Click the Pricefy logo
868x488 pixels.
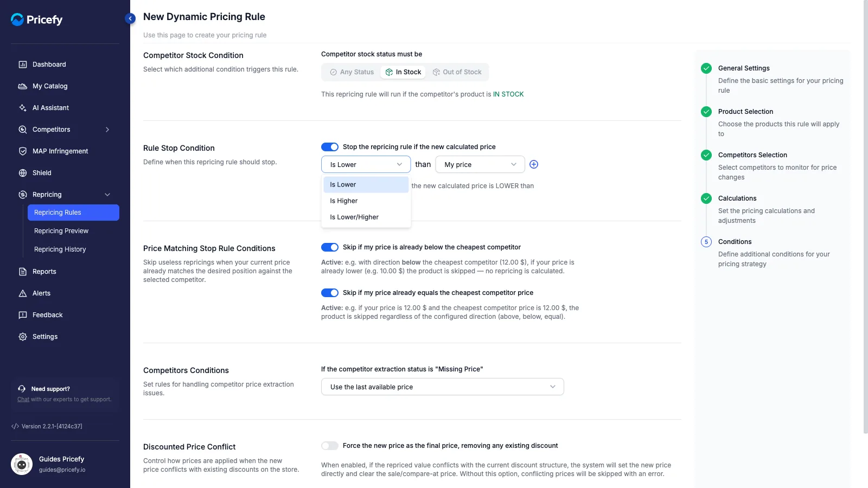37,20
